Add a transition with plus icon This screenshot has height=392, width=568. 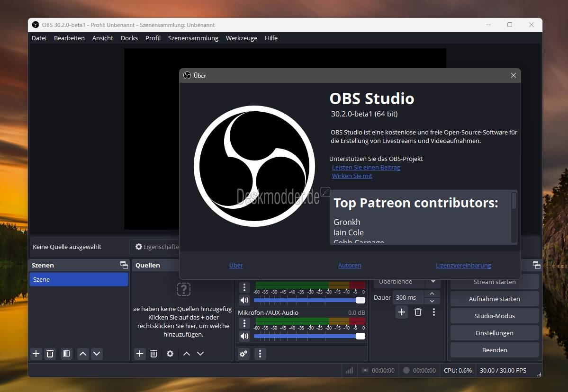coord(402,312)
